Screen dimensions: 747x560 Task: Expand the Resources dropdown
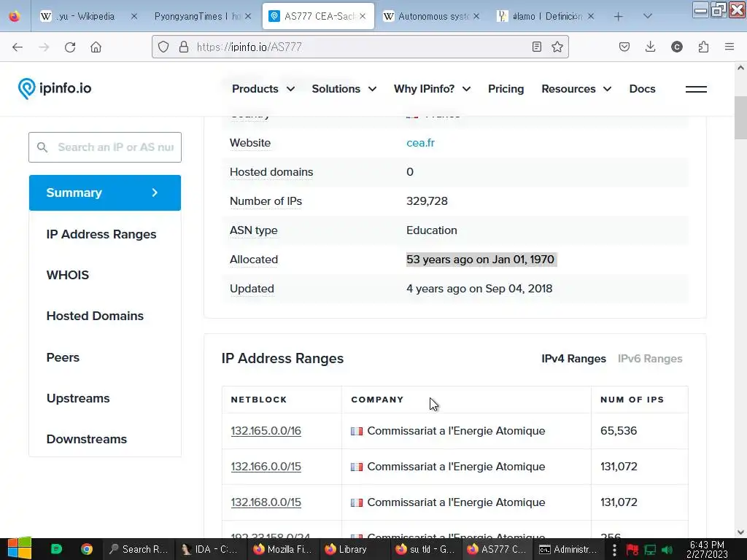(x=576, y=89)
